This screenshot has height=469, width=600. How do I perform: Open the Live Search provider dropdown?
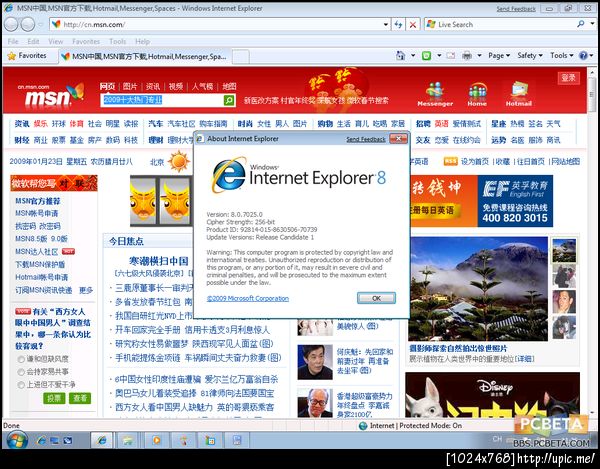592,24
